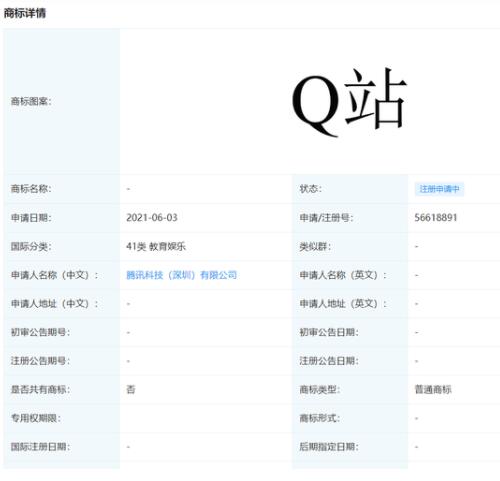The height and width of the screenshot is (481, 500).
Task: Click the 国际分类 label
Action: click(31, 247)
